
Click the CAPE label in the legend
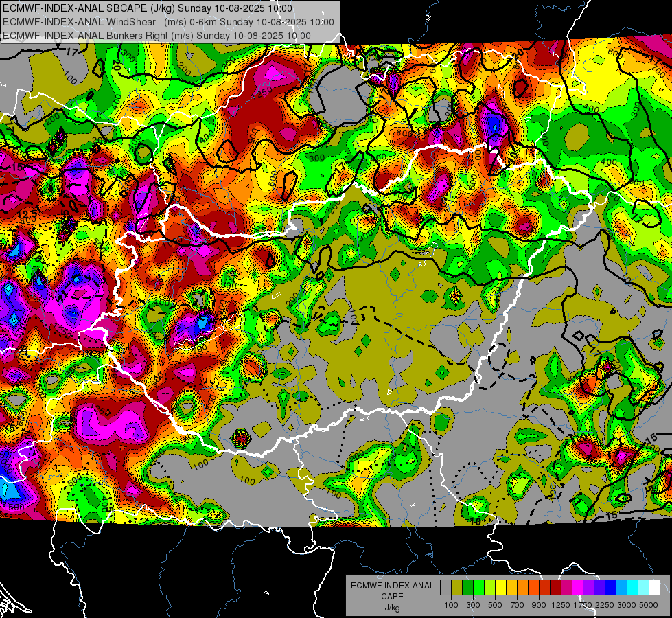click(392, 596)
